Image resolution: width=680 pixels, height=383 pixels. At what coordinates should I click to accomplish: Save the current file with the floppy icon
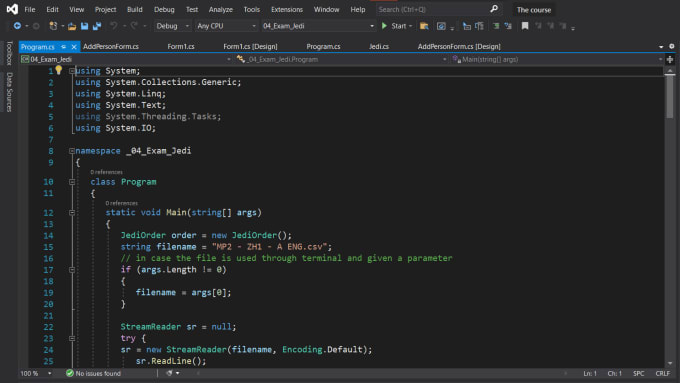point(85,26)
